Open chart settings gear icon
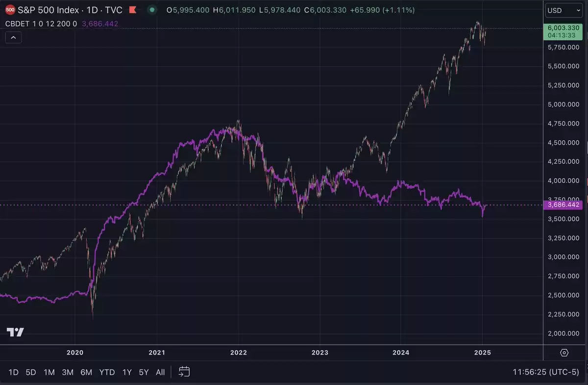The height and width of the screenshot is (385, 588). point(564,353)
